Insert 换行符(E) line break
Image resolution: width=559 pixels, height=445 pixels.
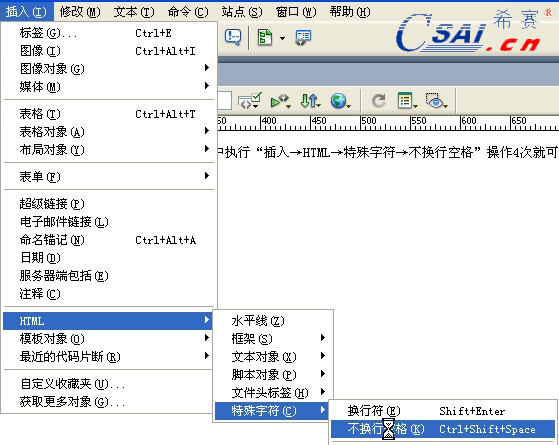point(443,411)
